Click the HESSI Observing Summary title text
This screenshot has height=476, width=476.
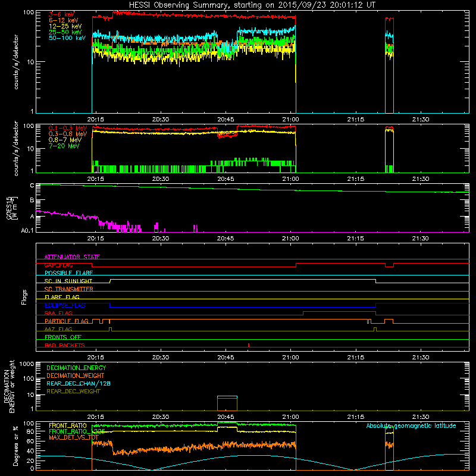tap(252, 5)
